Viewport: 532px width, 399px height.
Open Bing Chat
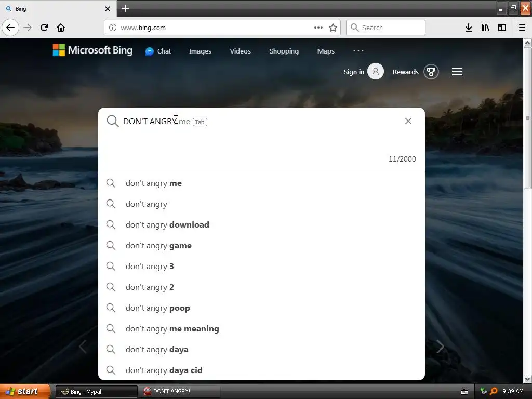pyautogui.click(x=158, y=51)
